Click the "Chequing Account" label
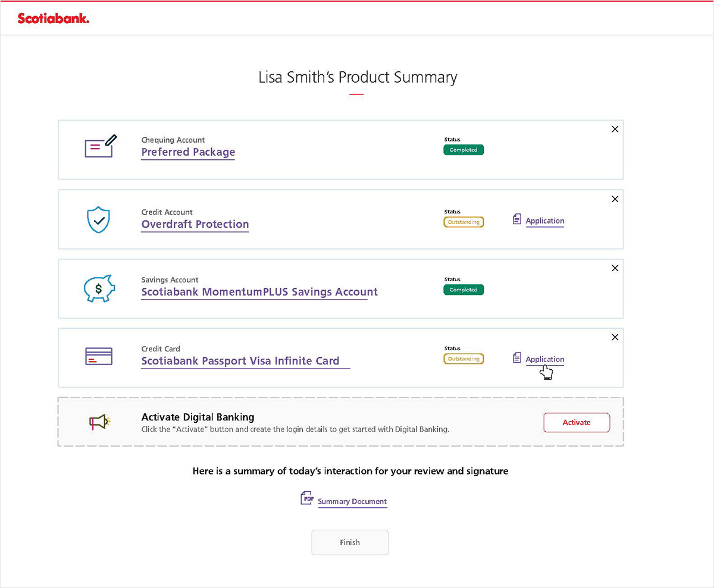Image resolution: width=714 pixels, height=588 pixels. tap(173, 140)
